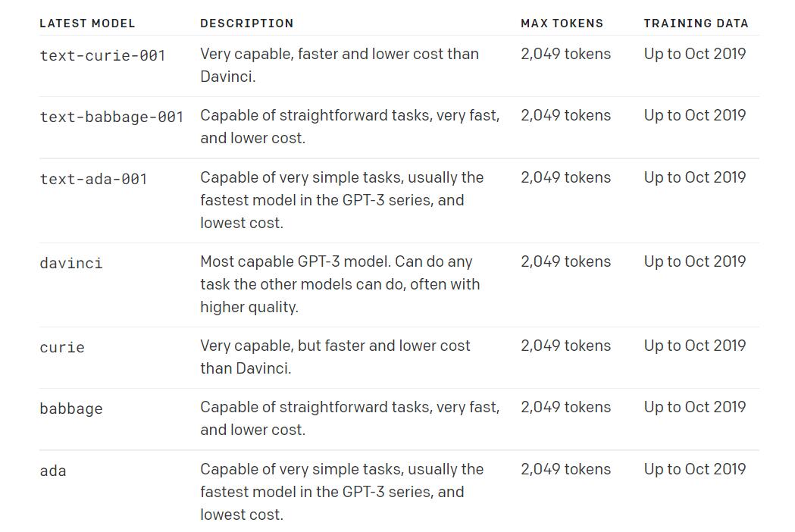Image resolution: width=795 pixels, height=532 pixels.
Task: Click the TRAINING DATA column header
Action: [696, 23]
